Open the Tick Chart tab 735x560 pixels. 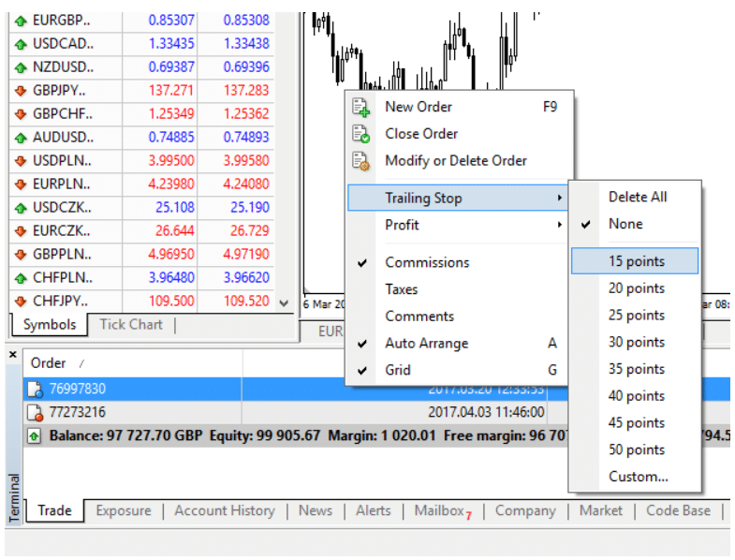click(x=130, y=325)
